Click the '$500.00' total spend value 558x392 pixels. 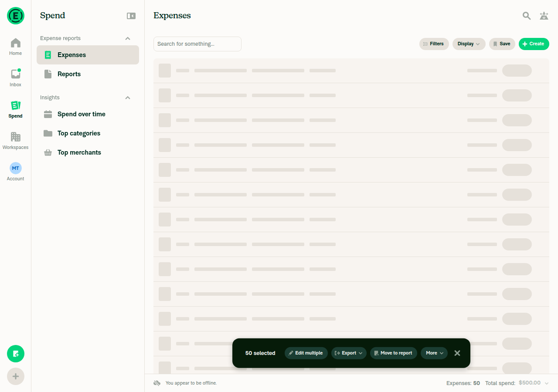[x=530, y=383]
